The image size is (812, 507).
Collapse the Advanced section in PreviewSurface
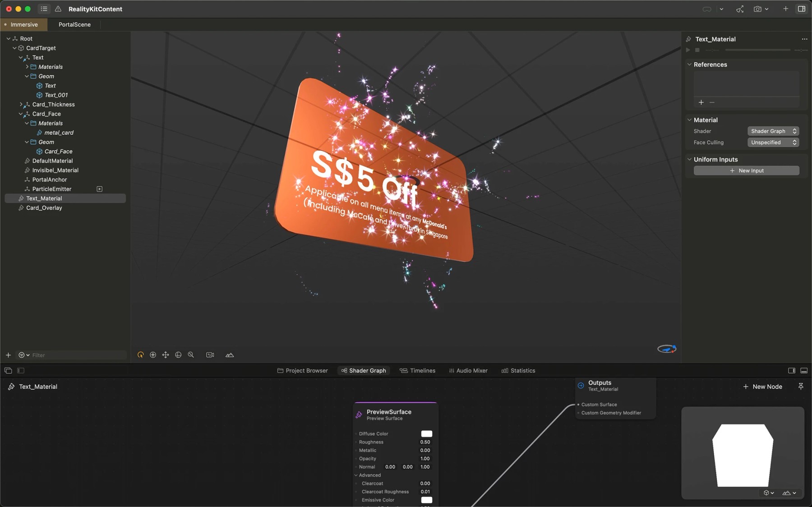(x=356, y=475)
